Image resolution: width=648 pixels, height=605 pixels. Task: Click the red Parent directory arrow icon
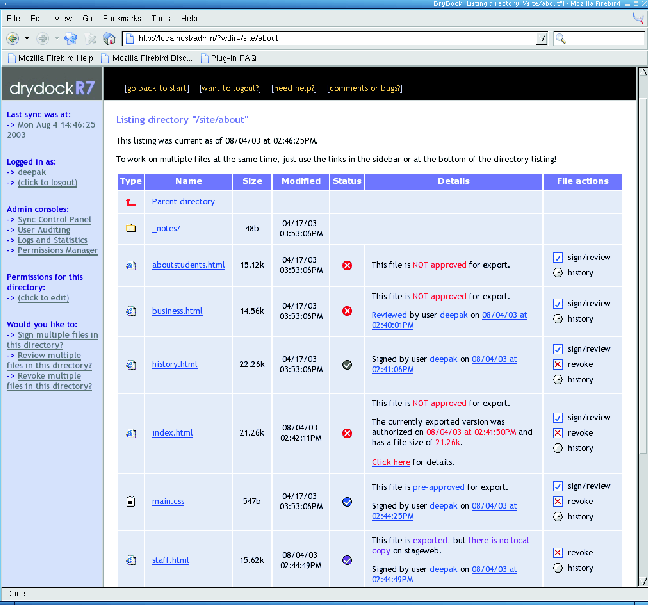click(130, 202)
